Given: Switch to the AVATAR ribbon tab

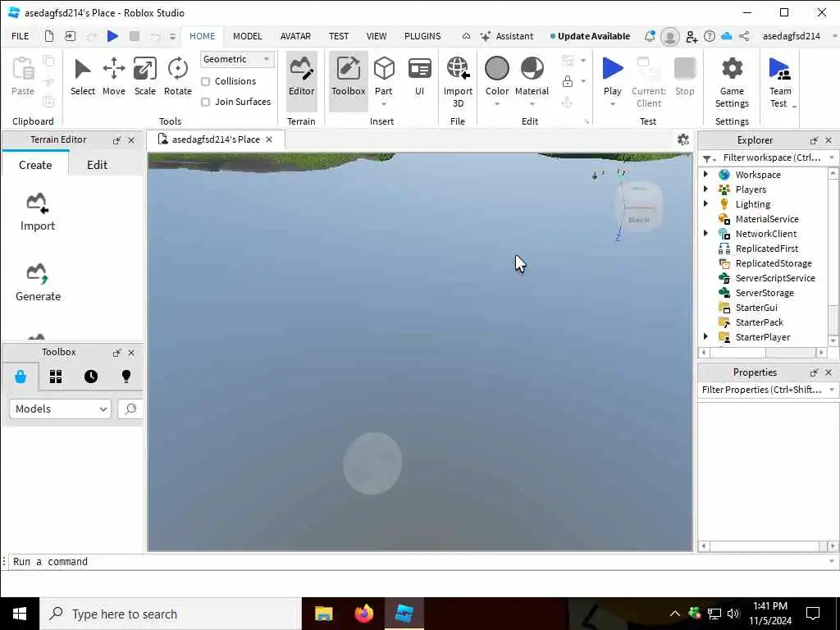Looking at the screenshot, I should click(295, 36).
